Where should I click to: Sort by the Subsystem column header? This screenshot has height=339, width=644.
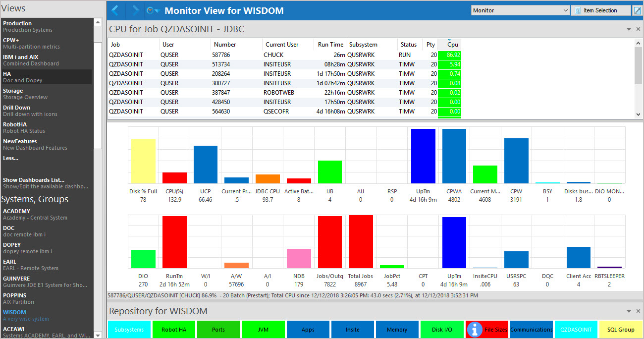(x=372, y=44)
